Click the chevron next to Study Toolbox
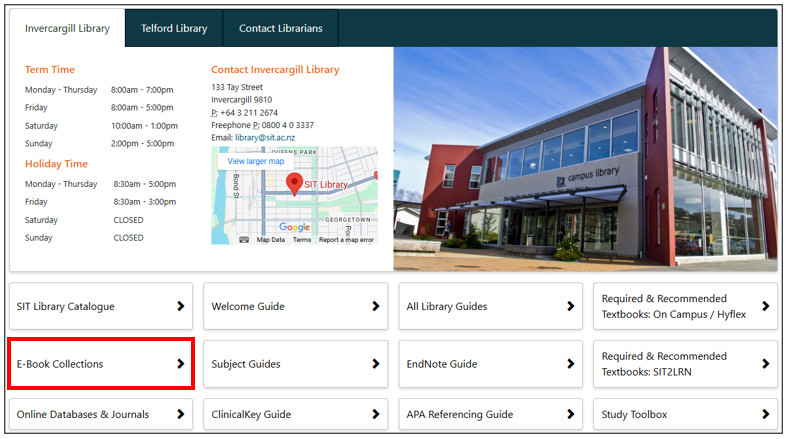The width and height of the screenshot is (787, 439). [765, 414]
